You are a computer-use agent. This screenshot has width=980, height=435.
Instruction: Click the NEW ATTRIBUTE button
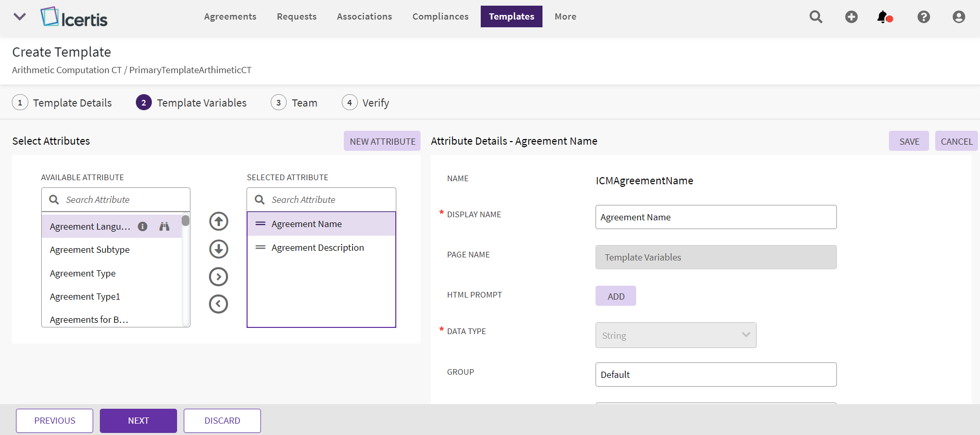(382, 141)
